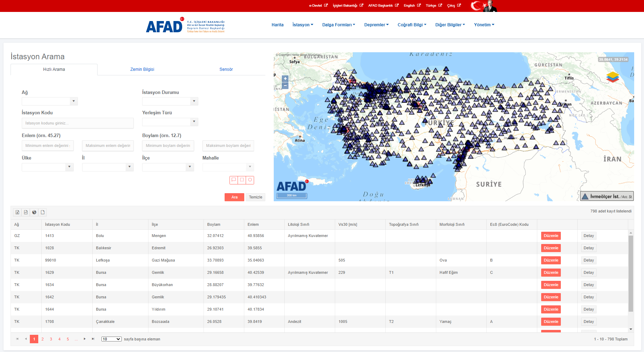Open the İçişleri Bakanlığı link
Screen dimensions: 644x352
click(x=348, y=6)
